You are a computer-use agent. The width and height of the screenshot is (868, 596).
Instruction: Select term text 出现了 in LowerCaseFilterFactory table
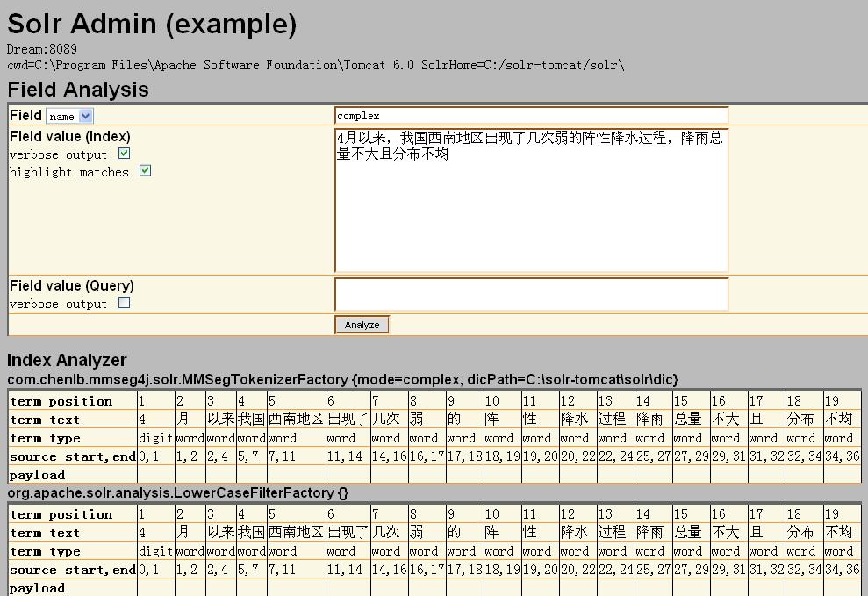[x=347, y=533]
